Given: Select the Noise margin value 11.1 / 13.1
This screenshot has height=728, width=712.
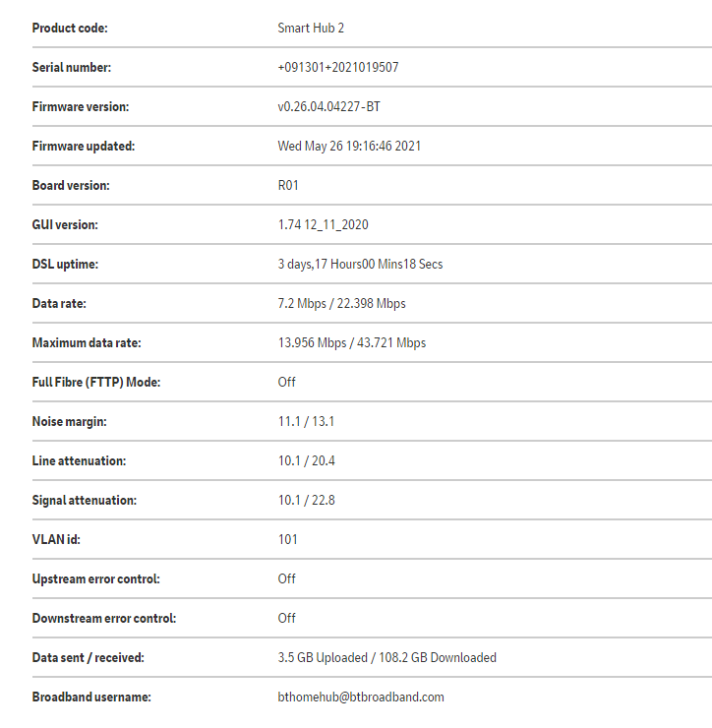Looking at the screenshot, I should tap(306, 422).
